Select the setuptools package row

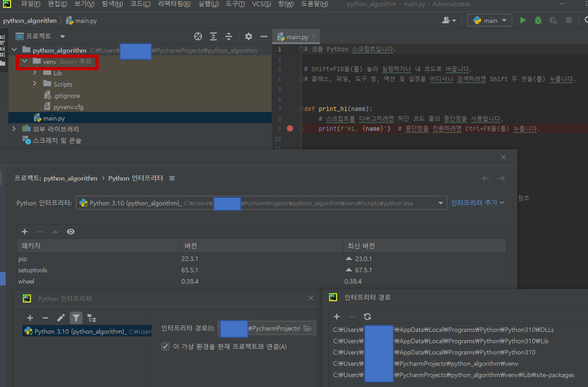click(262, 270)
